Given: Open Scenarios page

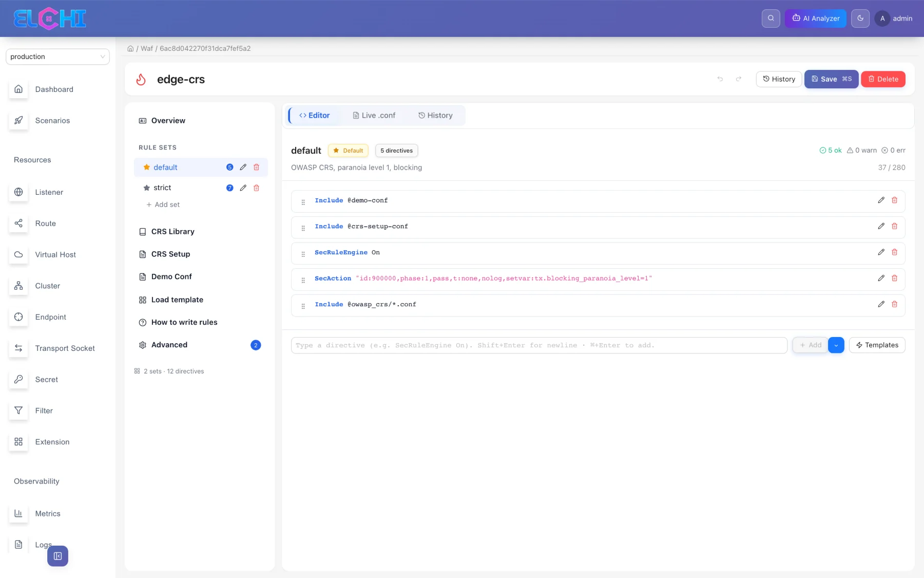Looking at the screenshot, I should click(x=52, y=121).
